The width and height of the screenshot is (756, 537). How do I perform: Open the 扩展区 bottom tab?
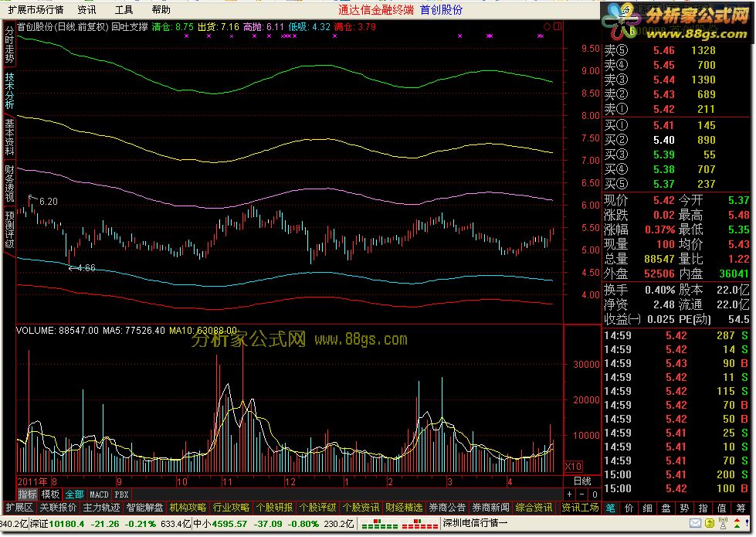(19, 508)
